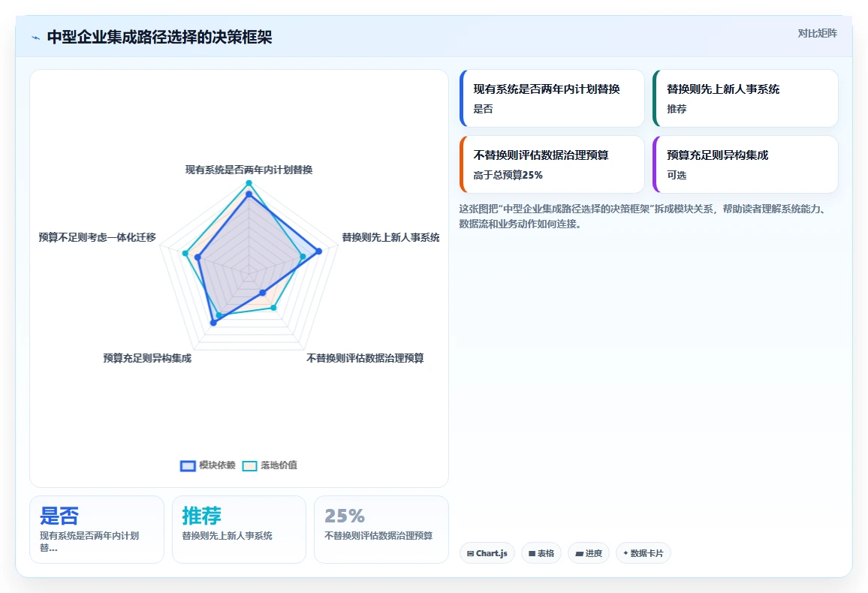The image size is (868, 593).
Task: Click the 高于总预算25% text
Action: [x=508, y=176]
